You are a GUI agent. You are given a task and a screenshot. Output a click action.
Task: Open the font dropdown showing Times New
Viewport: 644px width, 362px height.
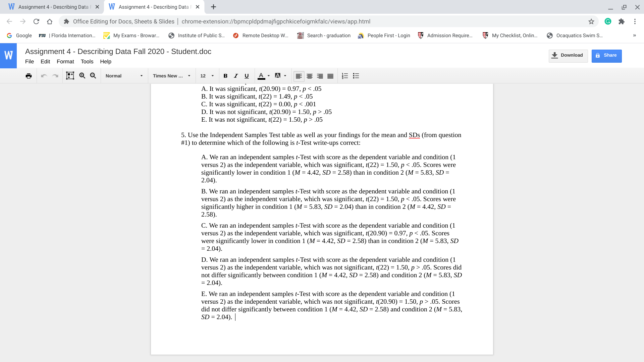coord(172,76)
